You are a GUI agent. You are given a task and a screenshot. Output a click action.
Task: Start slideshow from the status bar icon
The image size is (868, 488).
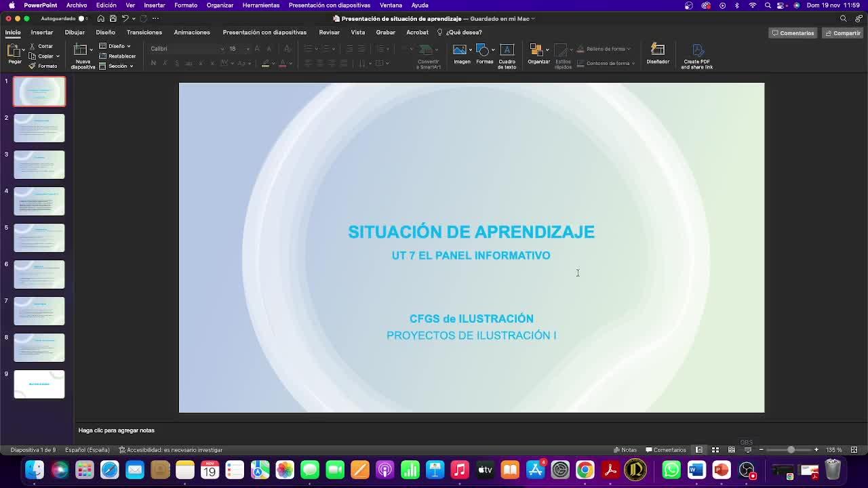[747, 450]
